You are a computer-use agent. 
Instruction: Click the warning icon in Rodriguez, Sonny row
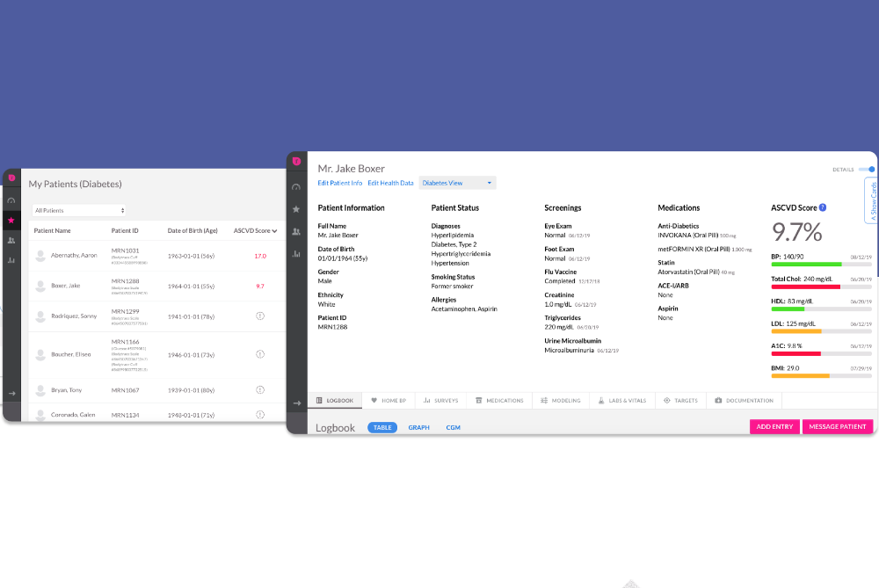pos(260,316)
